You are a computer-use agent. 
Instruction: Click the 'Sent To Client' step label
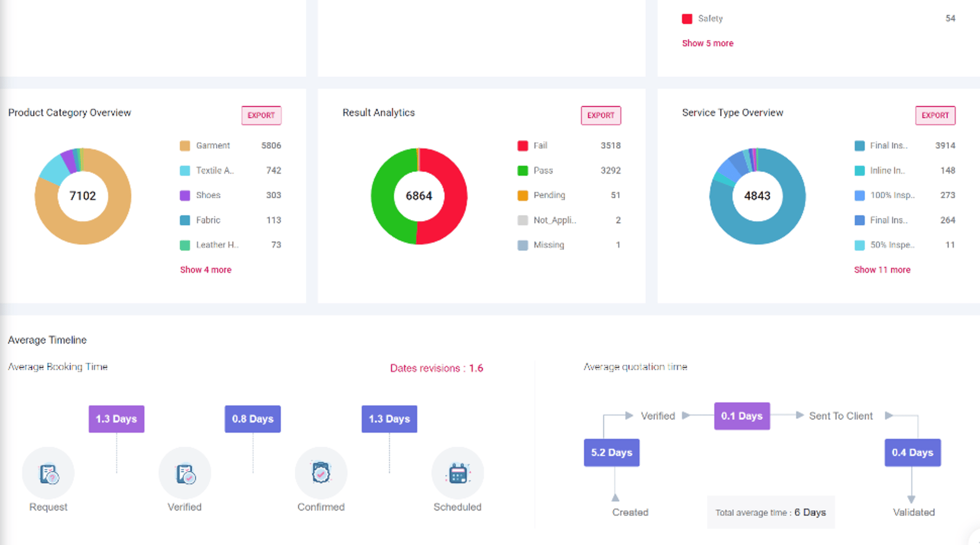(841, 416)
